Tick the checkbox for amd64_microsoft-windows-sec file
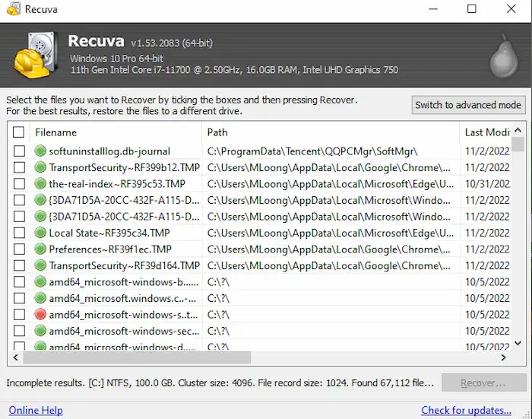Screen dimensions: 532x419 19,331
